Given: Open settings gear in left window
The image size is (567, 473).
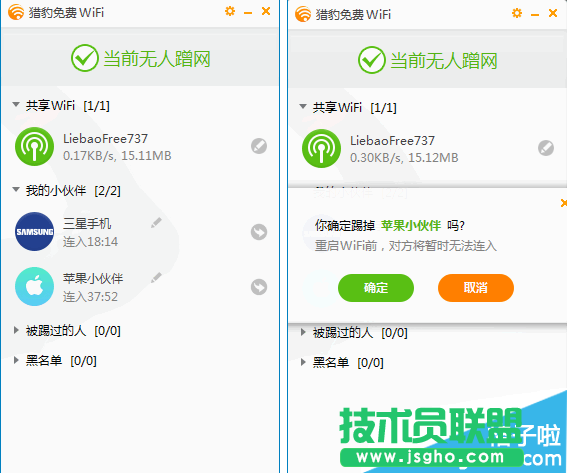Looking at the screenshot, I should pyautogui.click(x=230, y=11).
